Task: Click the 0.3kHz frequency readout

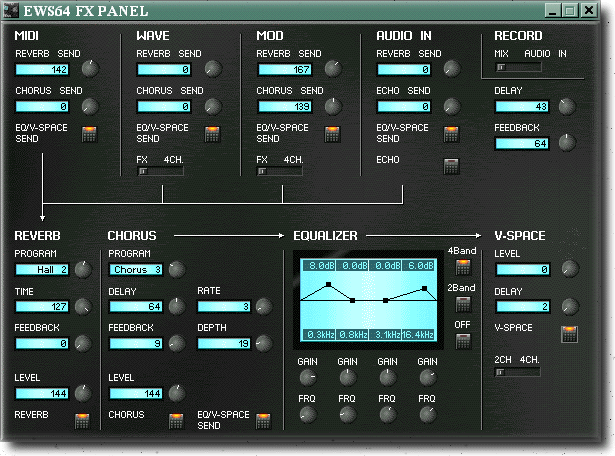Action: click(318, 335)
